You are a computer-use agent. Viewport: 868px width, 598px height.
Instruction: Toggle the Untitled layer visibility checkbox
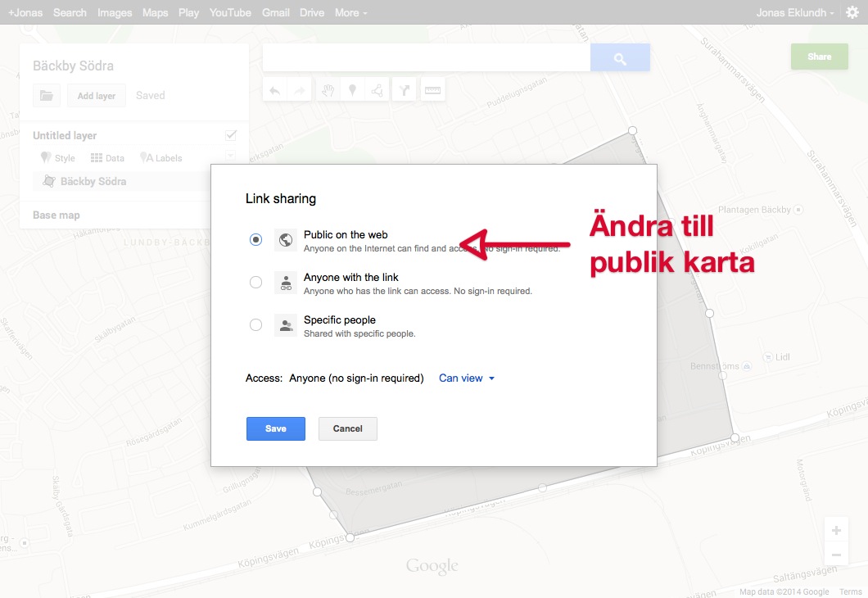coord(231,135)
